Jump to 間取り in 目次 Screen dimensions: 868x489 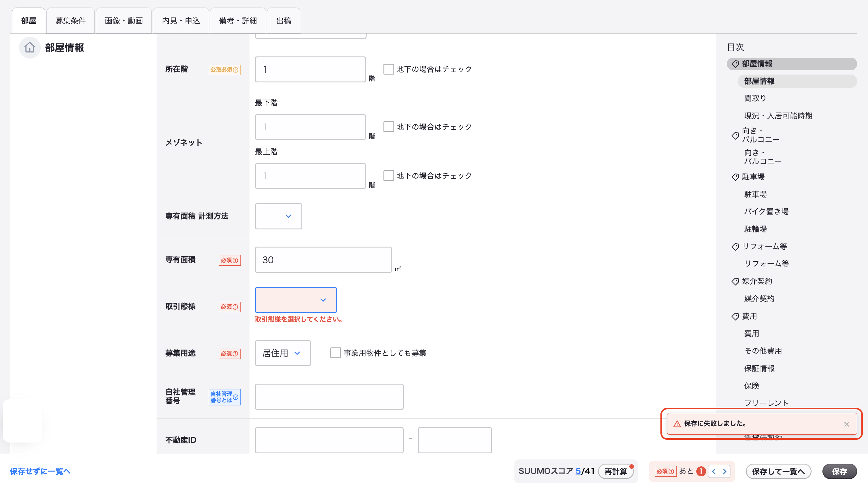(x=755, y=98)
